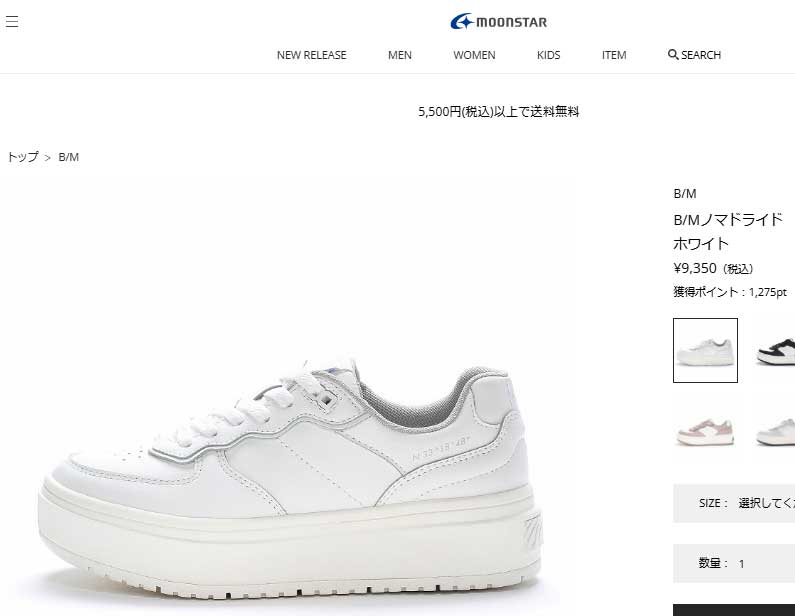Screen dimensions: 795x616
Task: Open the KIDS category
Action: [x=548, y=55]
